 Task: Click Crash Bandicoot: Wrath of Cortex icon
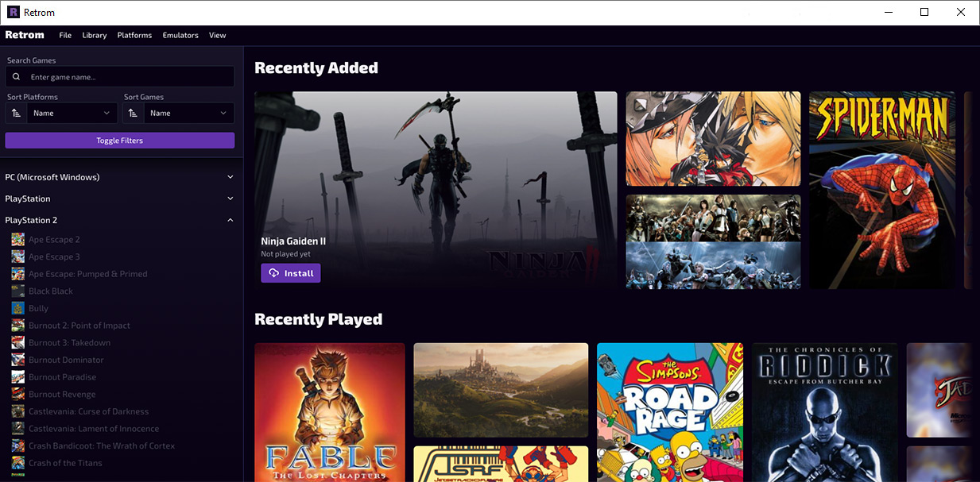17,445
